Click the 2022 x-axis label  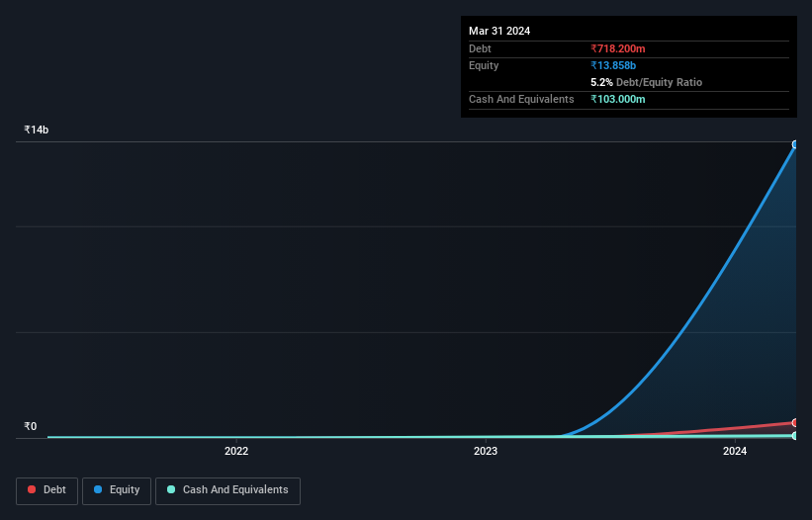[236, 451]
